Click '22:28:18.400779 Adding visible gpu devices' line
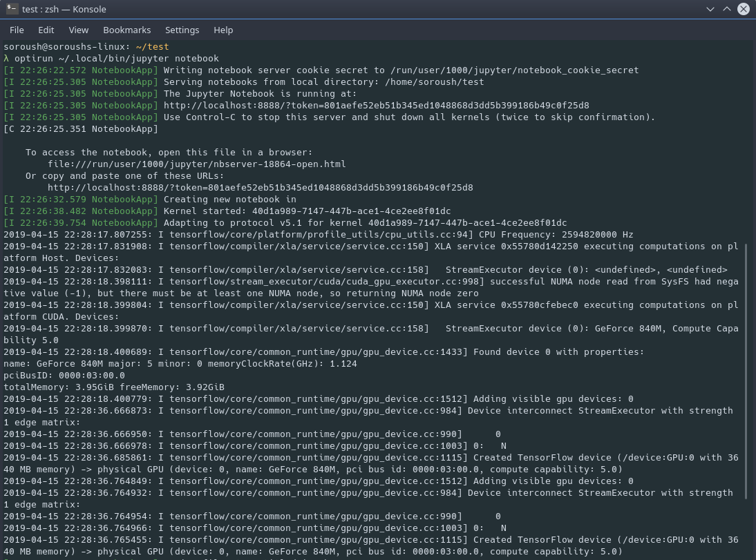This screenshot has height=560, width=756. [x=318, y=399]
